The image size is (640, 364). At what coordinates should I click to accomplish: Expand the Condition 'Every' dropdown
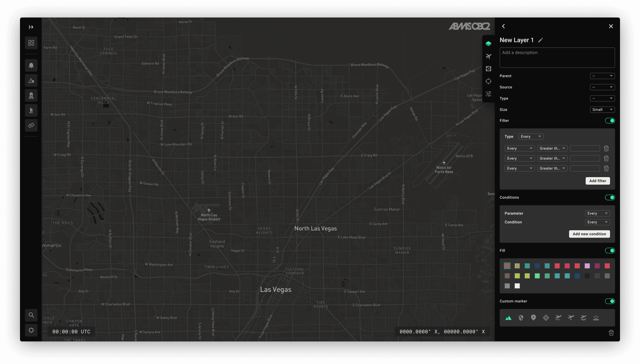click(597, 222)
